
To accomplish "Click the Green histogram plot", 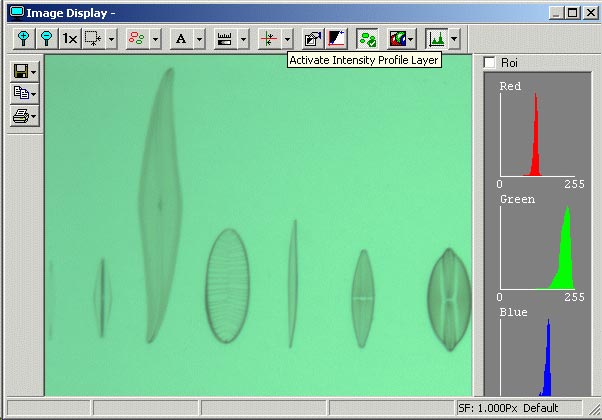I will click(538, 248).
